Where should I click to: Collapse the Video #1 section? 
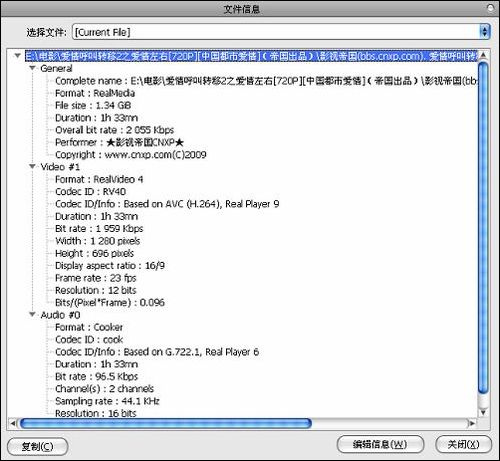click(32, 166)
